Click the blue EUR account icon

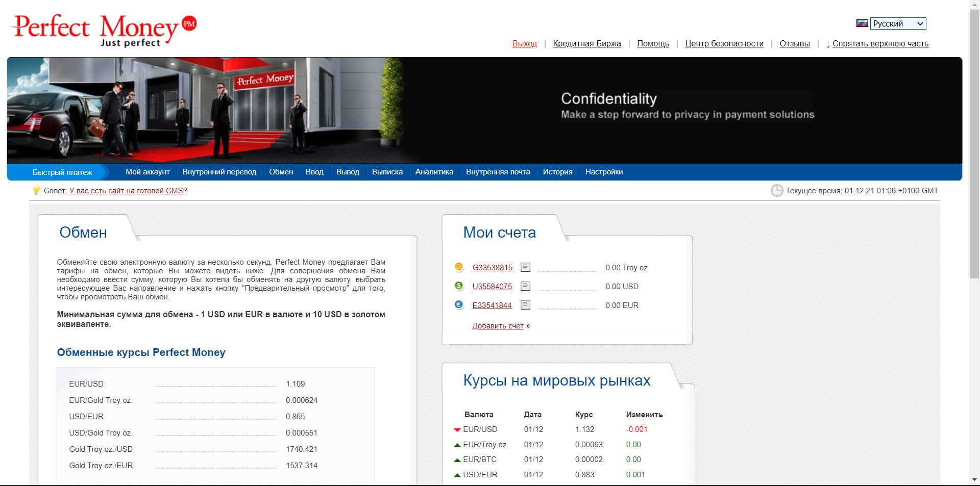459,304
